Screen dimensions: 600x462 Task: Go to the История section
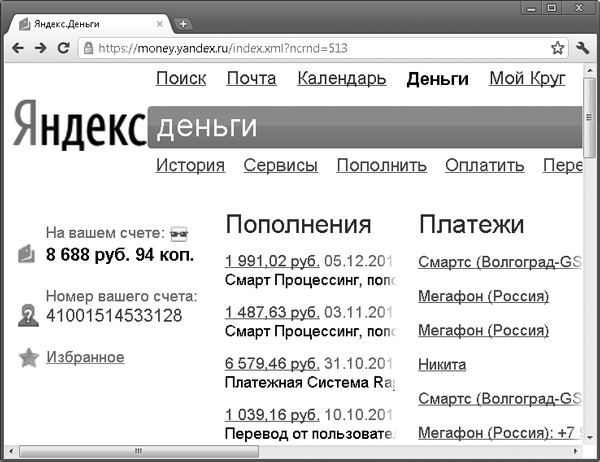click(x=190, y=165)
